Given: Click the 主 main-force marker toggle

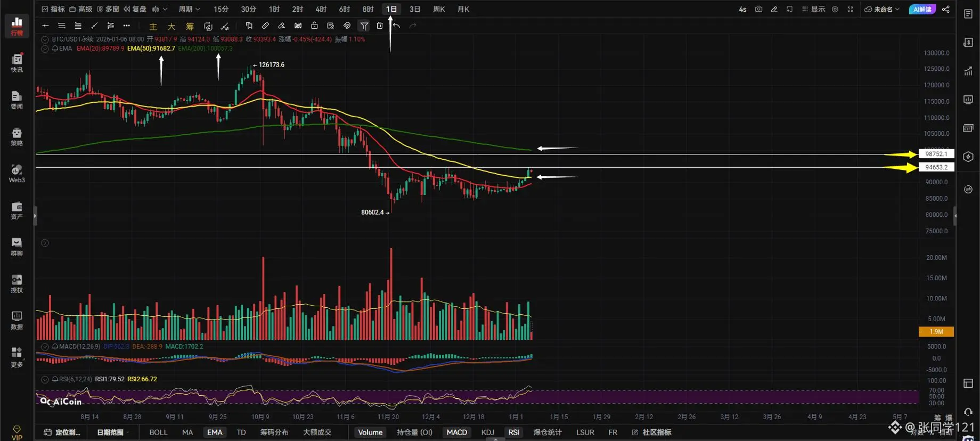Looking at the screenshot, I should click(x=153, y=26).
